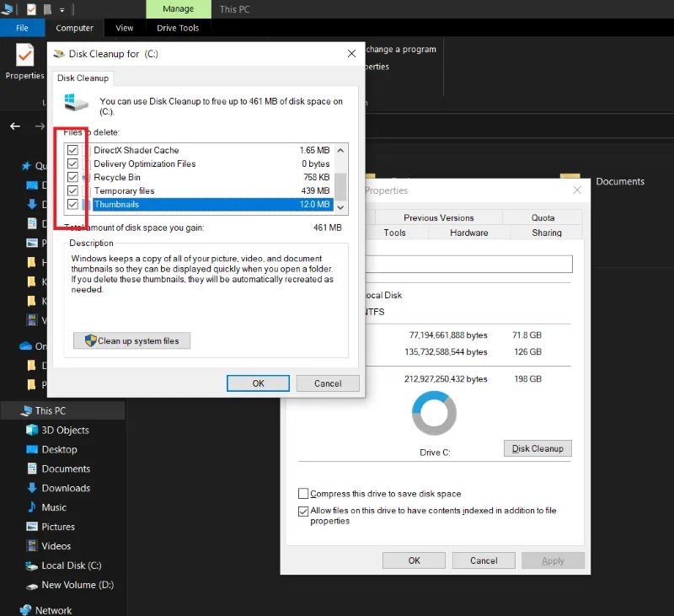Open the Drive Tools ribbon tab
The image size is (674, 616).
point(178,27)
